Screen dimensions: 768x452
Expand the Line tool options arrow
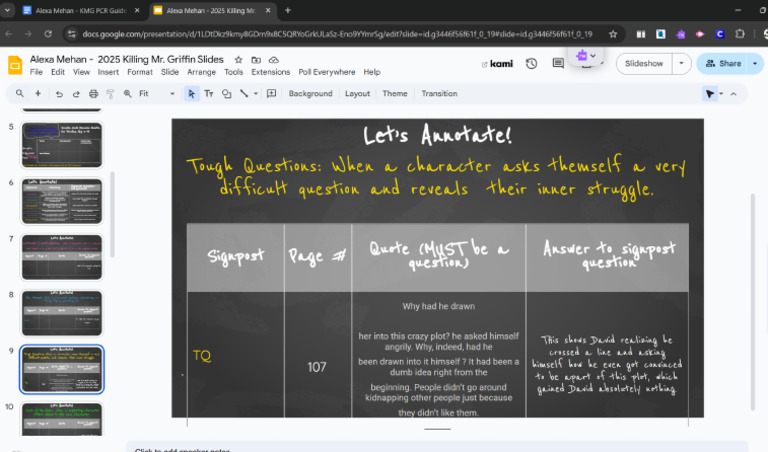click(x=256, y=94)
